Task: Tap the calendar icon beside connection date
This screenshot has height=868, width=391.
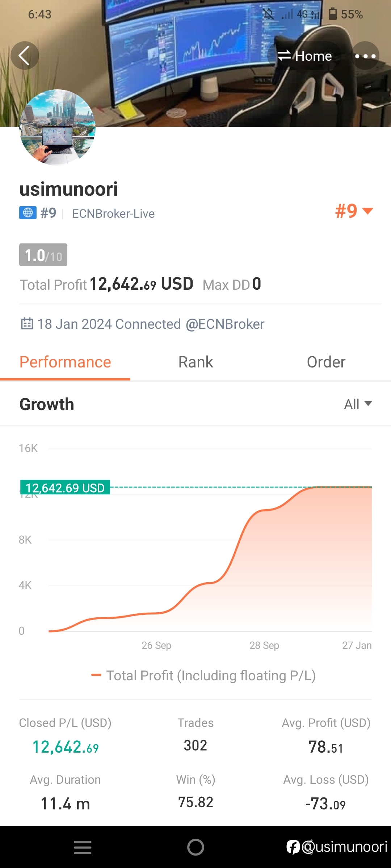Action: click(x=27, y=323)
